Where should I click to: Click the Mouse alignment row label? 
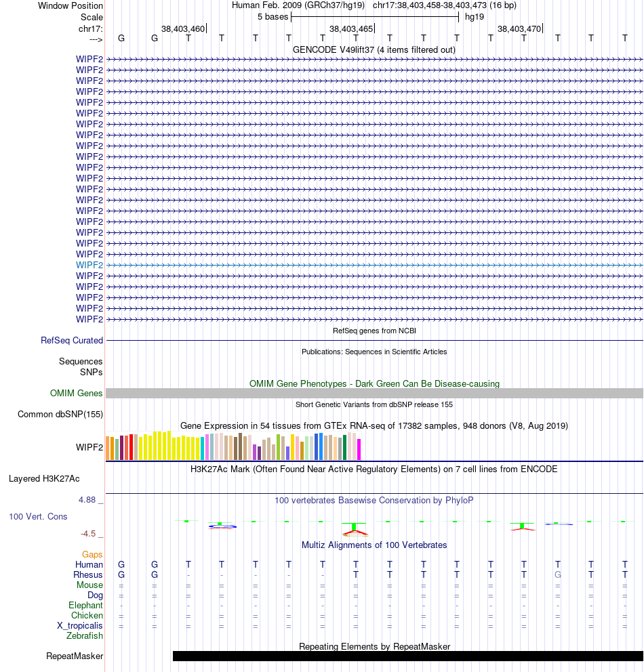pos(89,585)
